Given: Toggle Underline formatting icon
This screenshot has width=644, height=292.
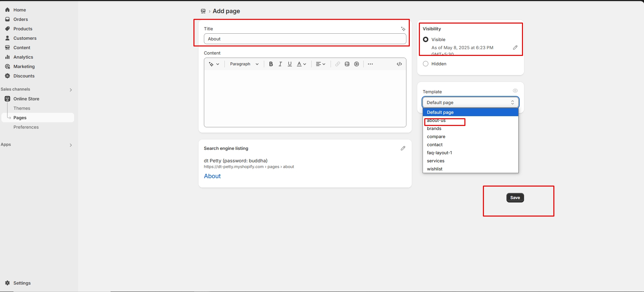Looking at the screenshot, I should (289, 64).
